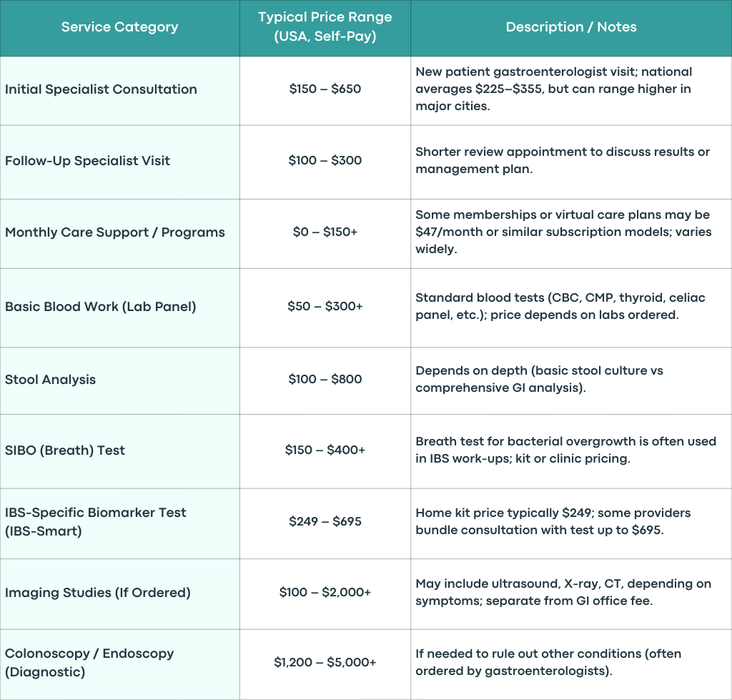732x700 pixels.
Task: Click the $1,200 – $5,000+ price cell
Action: pyautogui.click(x=325, y=664)
